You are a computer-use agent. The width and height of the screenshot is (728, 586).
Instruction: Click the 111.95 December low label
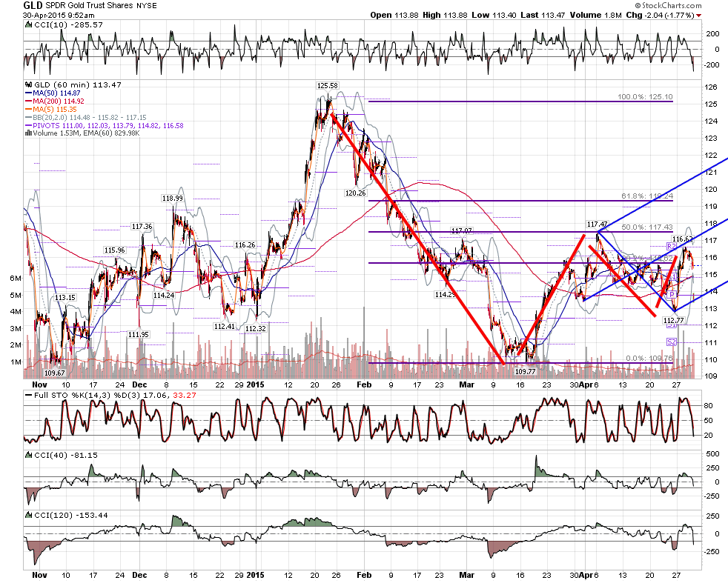click(139, 334)
